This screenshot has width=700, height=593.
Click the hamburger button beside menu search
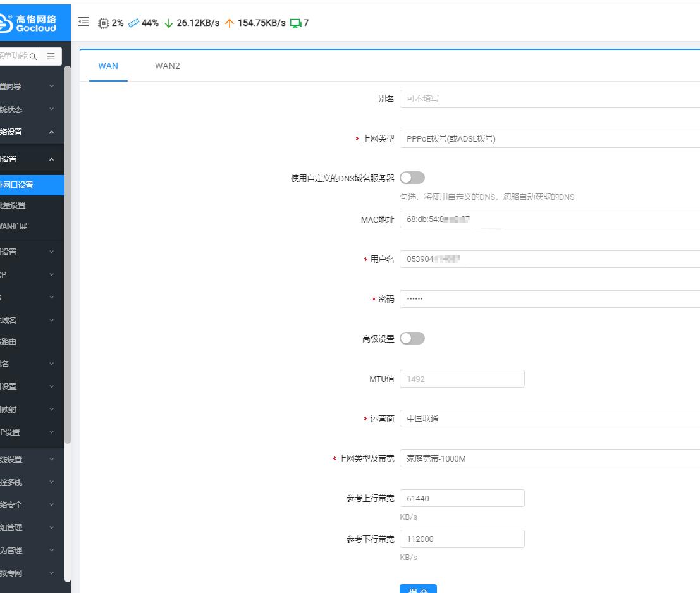click(51, 56)
